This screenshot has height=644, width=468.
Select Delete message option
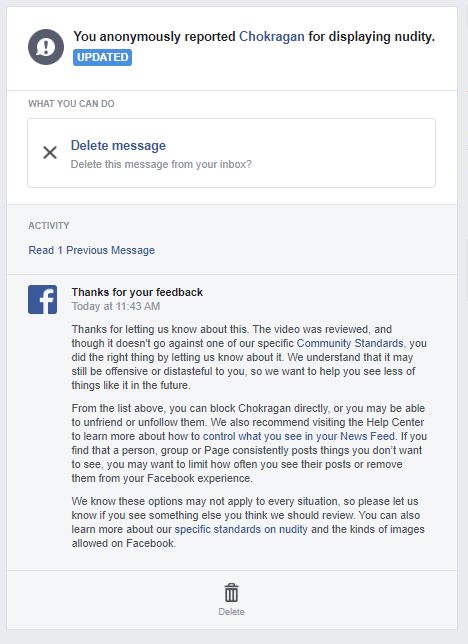click(x=118, y=145)
